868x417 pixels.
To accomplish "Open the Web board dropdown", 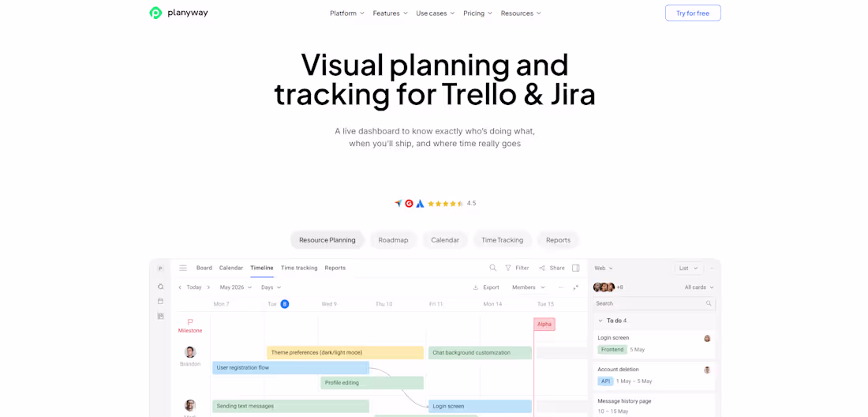I will click(604, 268).
